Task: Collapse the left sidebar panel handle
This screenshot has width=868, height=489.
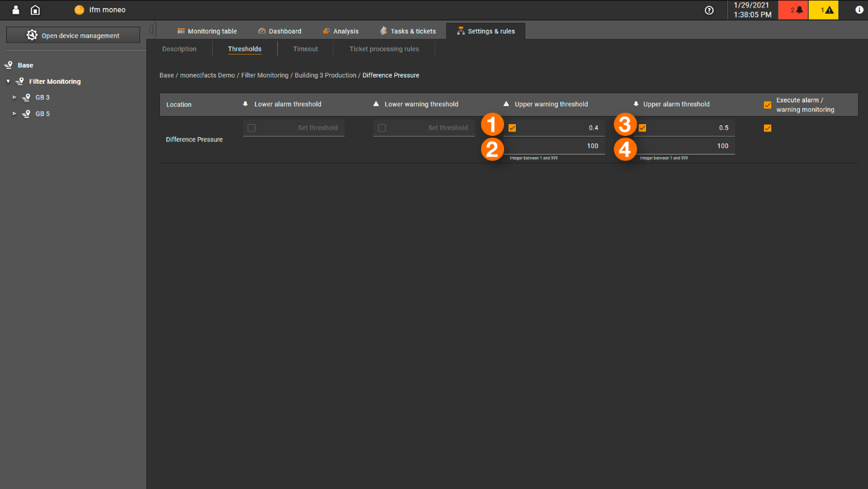Action: (x=151, y=30)
